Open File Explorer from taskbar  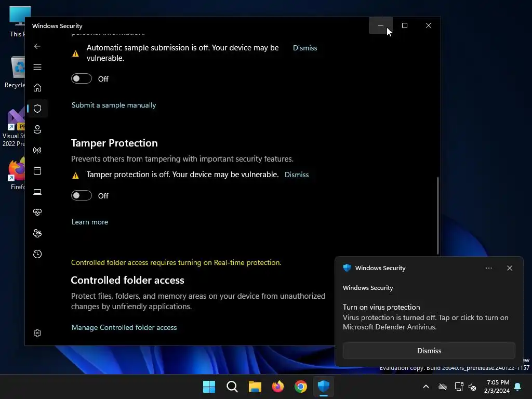coord(255,387)
